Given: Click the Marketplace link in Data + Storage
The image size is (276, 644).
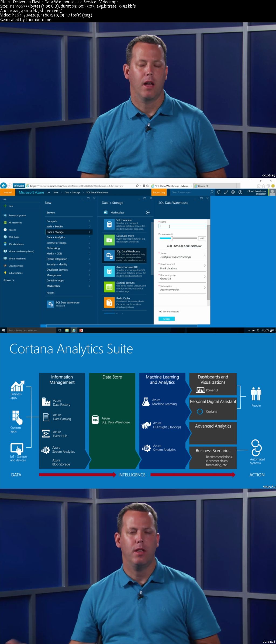Looking at the screenshot, I should click(118, 213).
